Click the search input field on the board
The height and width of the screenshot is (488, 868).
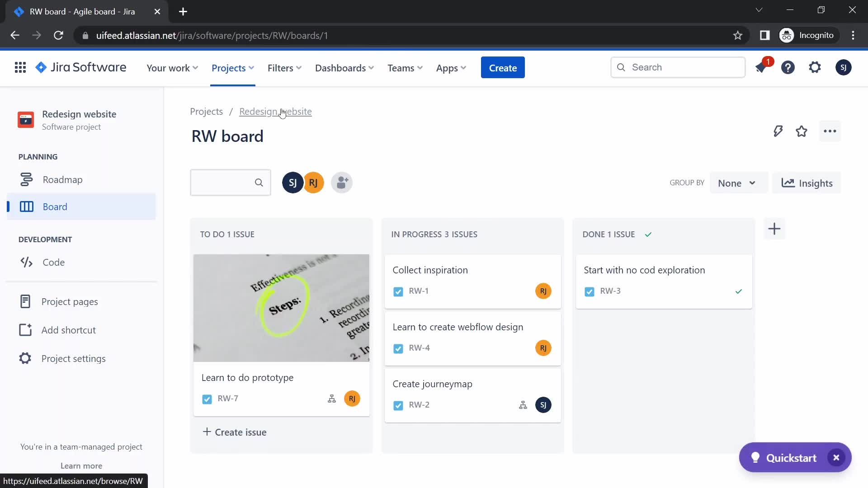click(x=230, y=183)
